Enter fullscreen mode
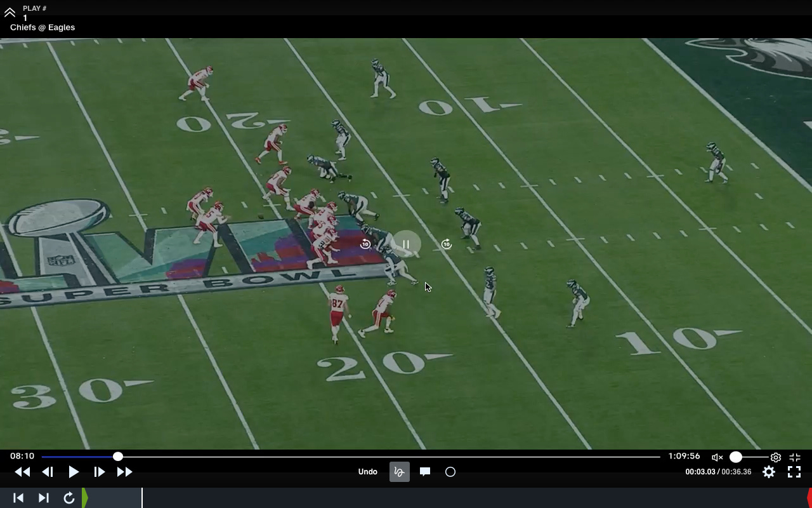The width and height of the screenshot is (812, 508). [794, 472]
